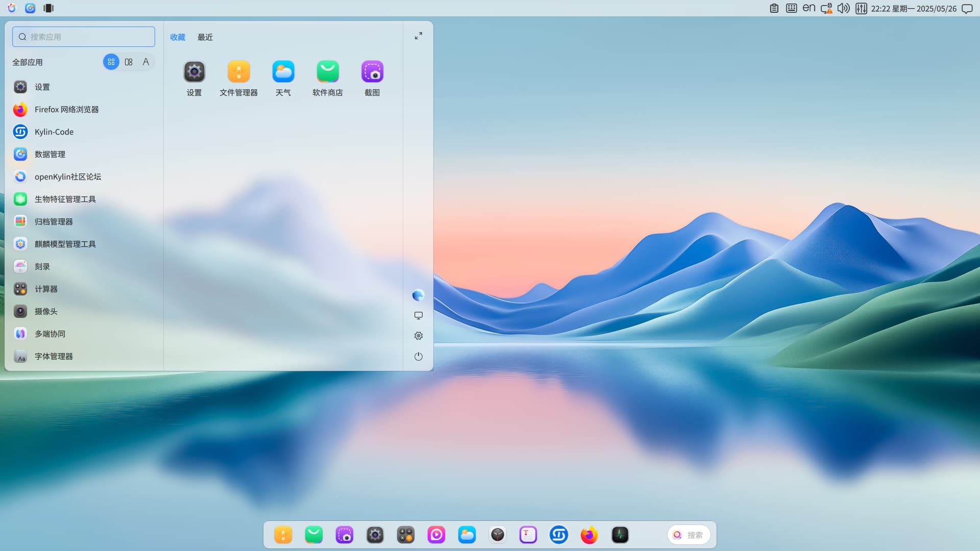Switch to the 最近 tab
The image size is (980, 551).
tap(205, 37)
